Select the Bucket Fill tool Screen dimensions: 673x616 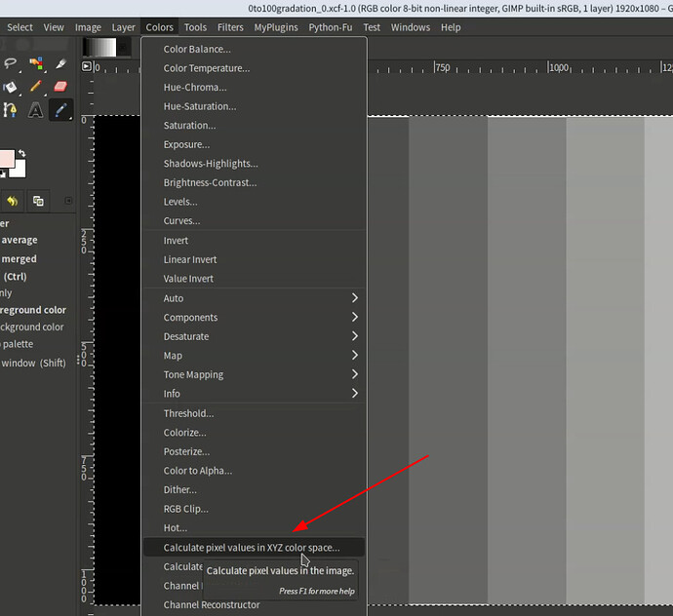(x=11, y=87)
